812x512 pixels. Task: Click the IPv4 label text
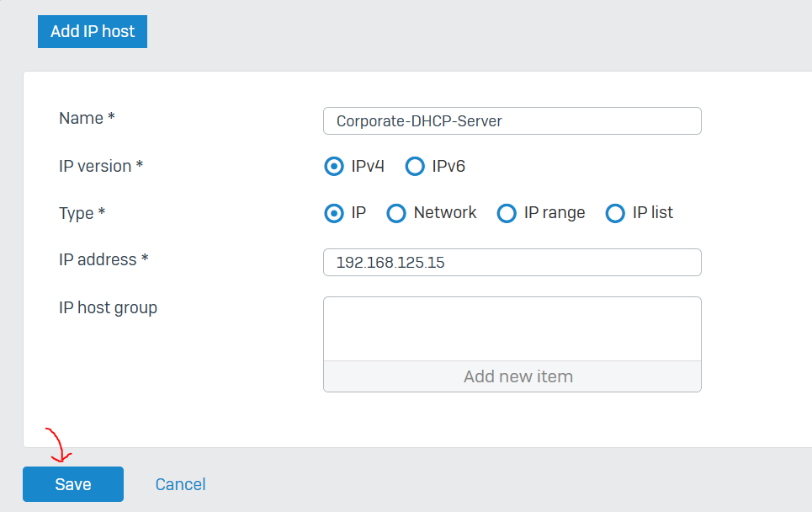[368, 167]
